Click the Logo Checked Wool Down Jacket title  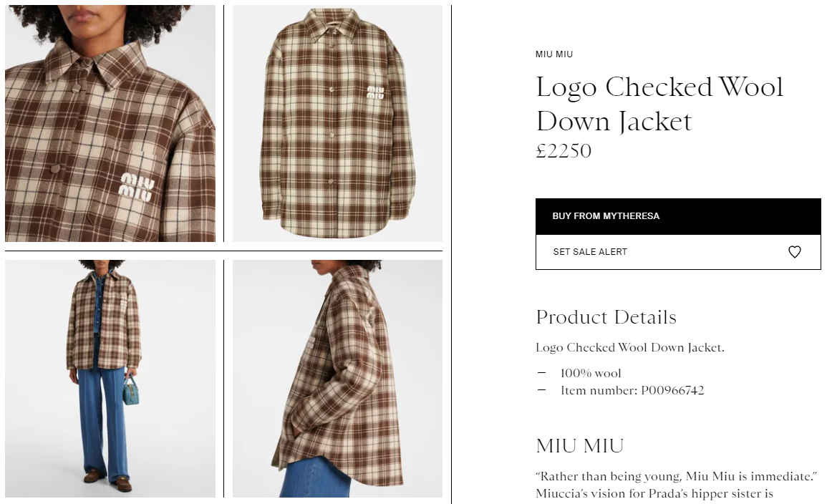[659, 104]
